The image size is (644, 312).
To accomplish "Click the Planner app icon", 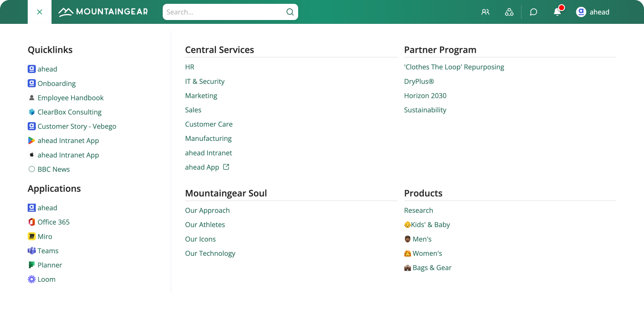I will click(32, 265).
